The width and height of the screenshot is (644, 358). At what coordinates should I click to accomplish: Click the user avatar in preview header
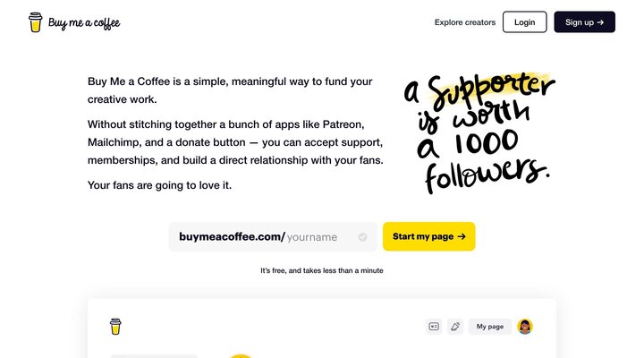click(526, 327)
